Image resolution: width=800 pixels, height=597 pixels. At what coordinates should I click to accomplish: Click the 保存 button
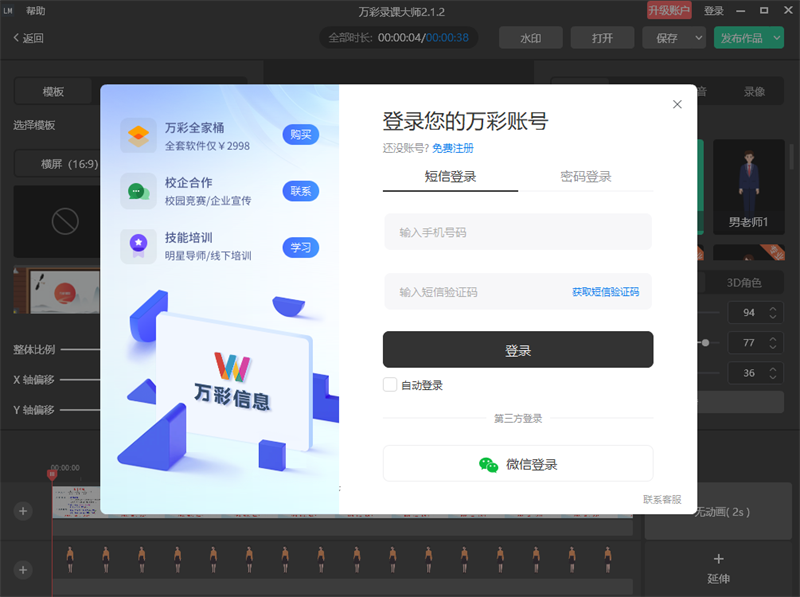coord(667,38)
